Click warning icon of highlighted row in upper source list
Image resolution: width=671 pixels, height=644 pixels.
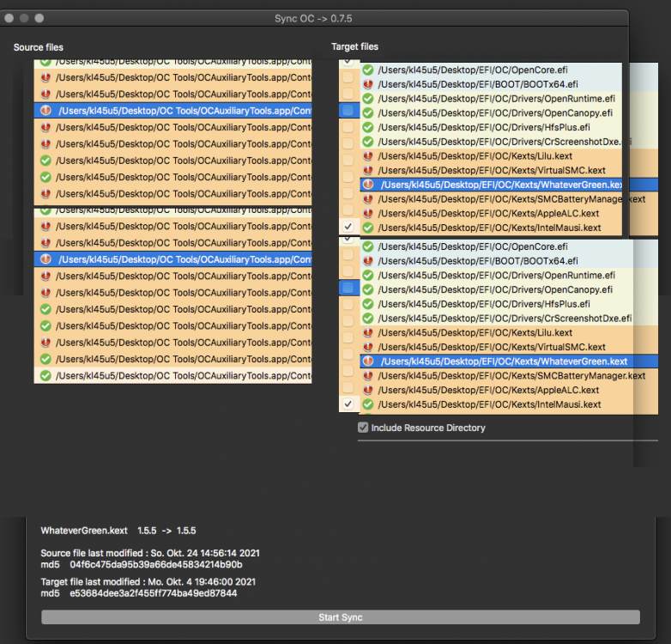click(45, 111)
